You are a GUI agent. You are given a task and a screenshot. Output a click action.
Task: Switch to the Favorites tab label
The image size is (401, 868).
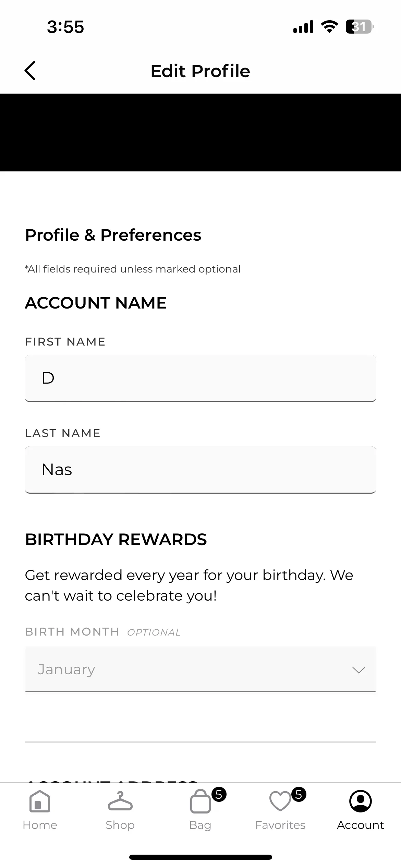(x=280, y=825)
